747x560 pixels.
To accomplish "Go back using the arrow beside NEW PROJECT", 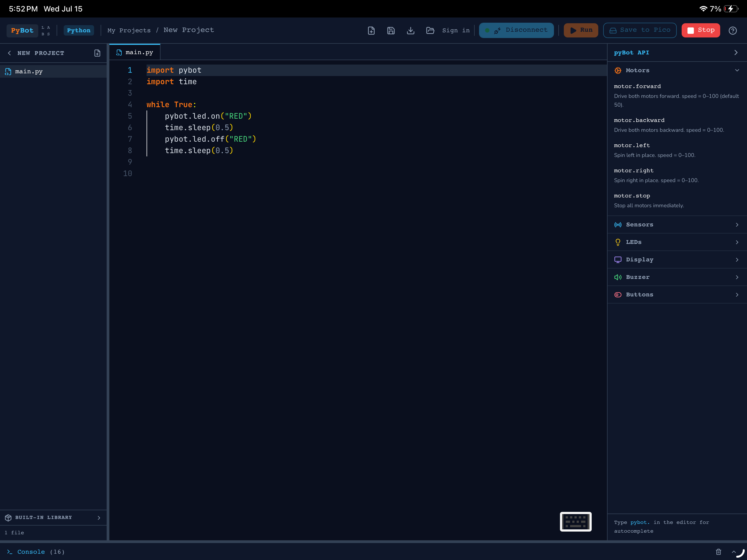I will [x=10, y=53].
